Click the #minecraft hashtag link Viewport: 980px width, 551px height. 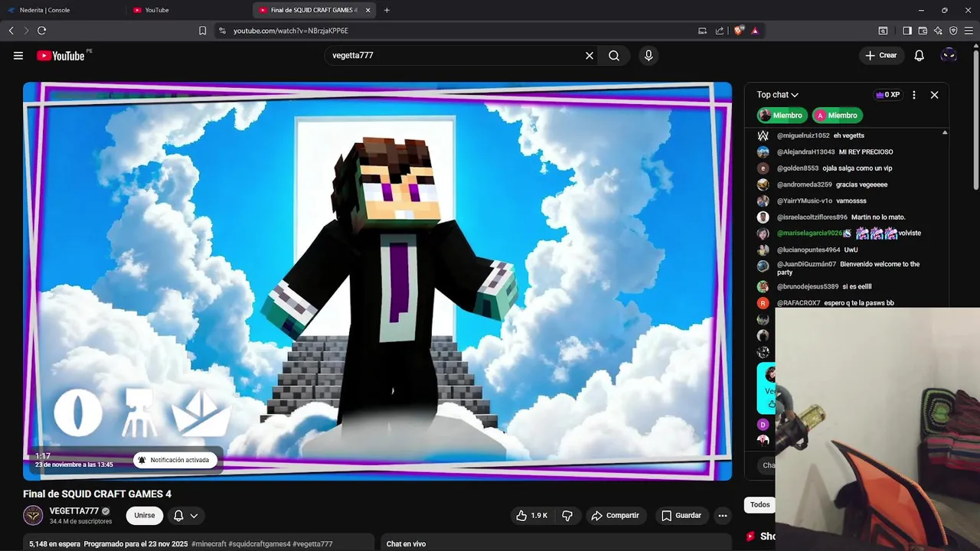208,544
